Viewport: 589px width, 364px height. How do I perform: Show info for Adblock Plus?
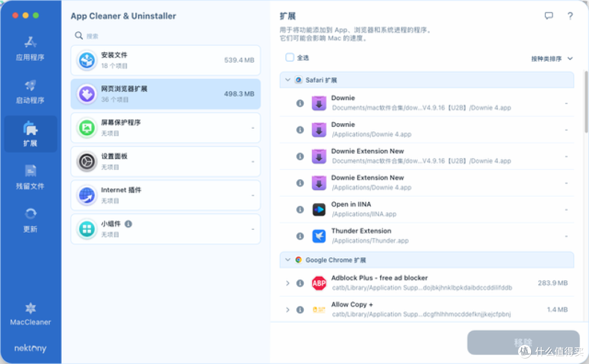coord(300,283)
